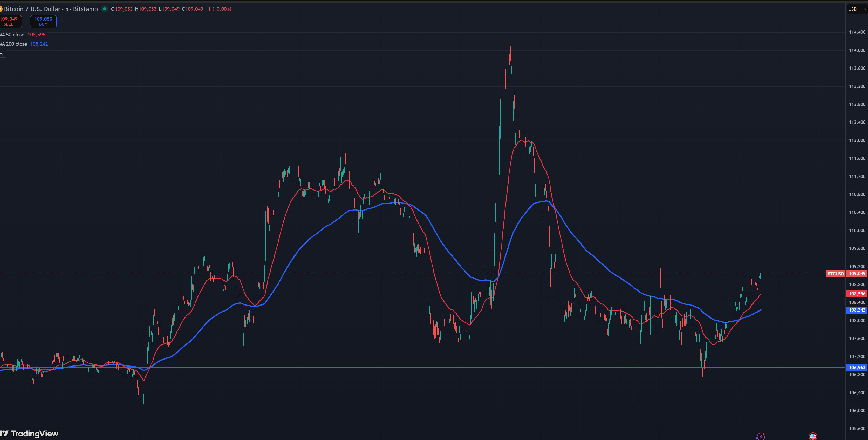Select the MA 50 close indicator name
This screenshot has height=440, width=868.
pos(12,35)
